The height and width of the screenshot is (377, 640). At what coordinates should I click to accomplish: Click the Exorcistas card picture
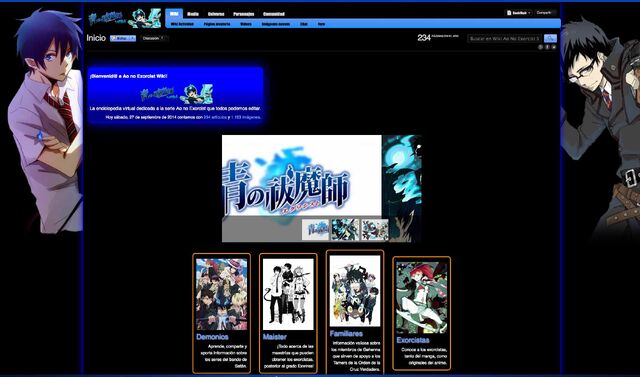pos(422,297)
